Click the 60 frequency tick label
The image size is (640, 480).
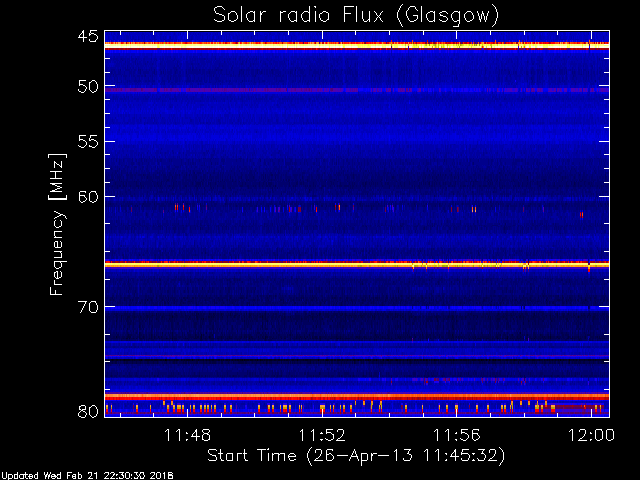(x=88, y=196)
